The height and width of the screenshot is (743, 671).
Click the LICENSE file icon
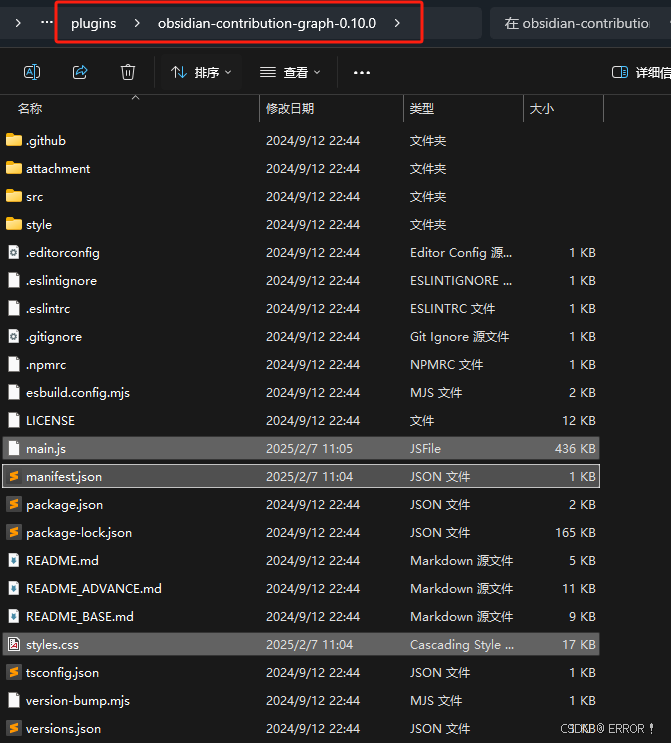click(14, 420)
